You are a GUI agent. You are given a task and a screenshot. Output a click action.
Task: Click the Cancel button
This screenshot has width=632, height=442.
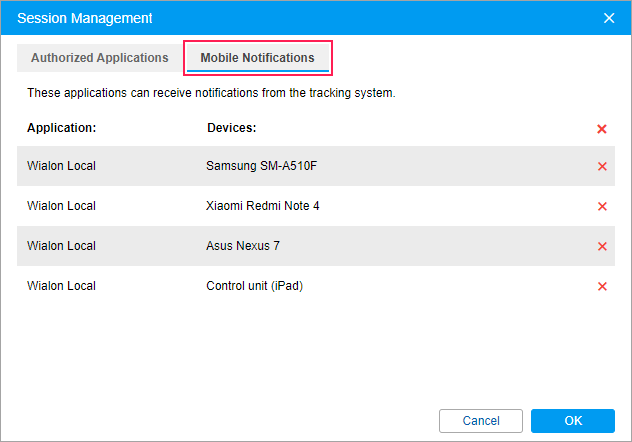481,420
